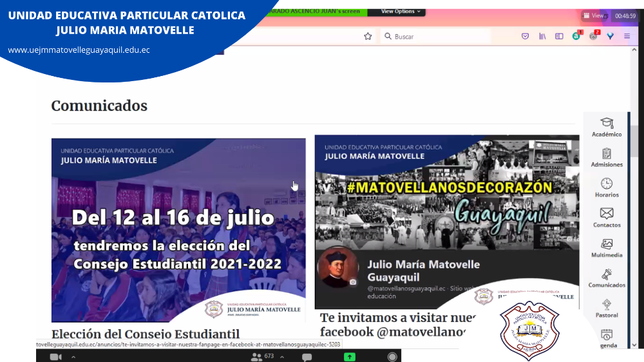Open the blue diamond extension icon

click(x=611, y=36)
